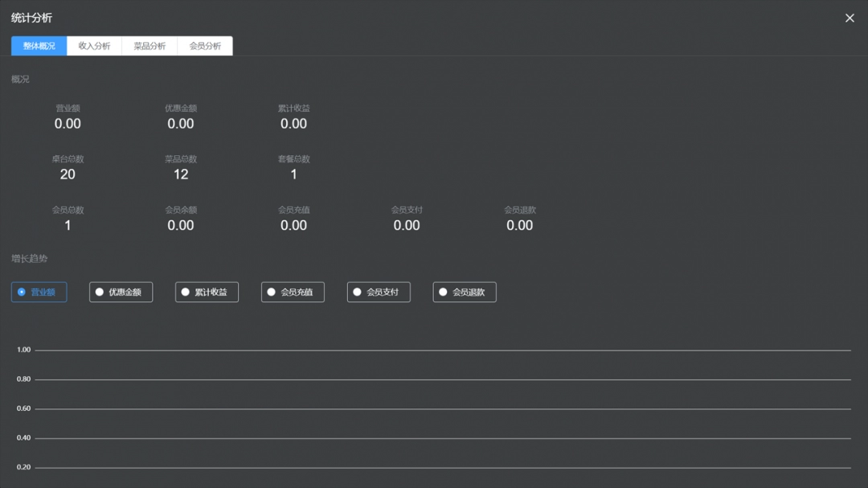The height and width of the screenshot is (488, 868).
Task: Switch to the 整体概况 tab
Action: (x=39, y=46)
